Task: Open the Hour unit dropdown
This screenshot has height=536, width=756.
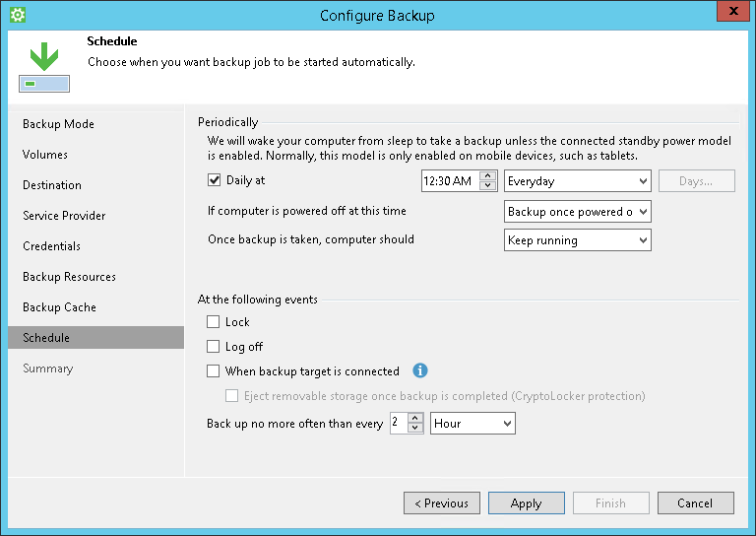Action: click(x=472, y=424)
